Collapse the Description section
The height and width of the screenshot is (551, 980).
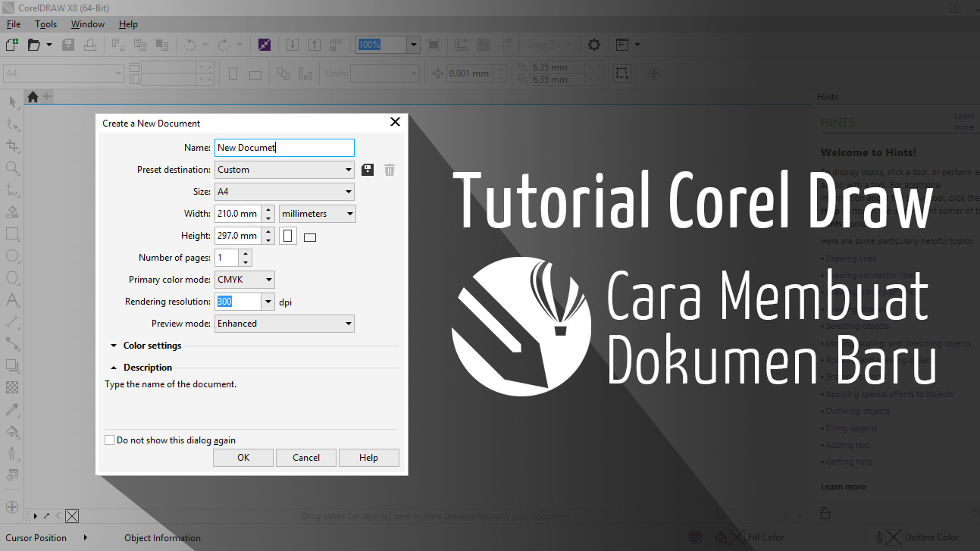(x=141, y=368)
